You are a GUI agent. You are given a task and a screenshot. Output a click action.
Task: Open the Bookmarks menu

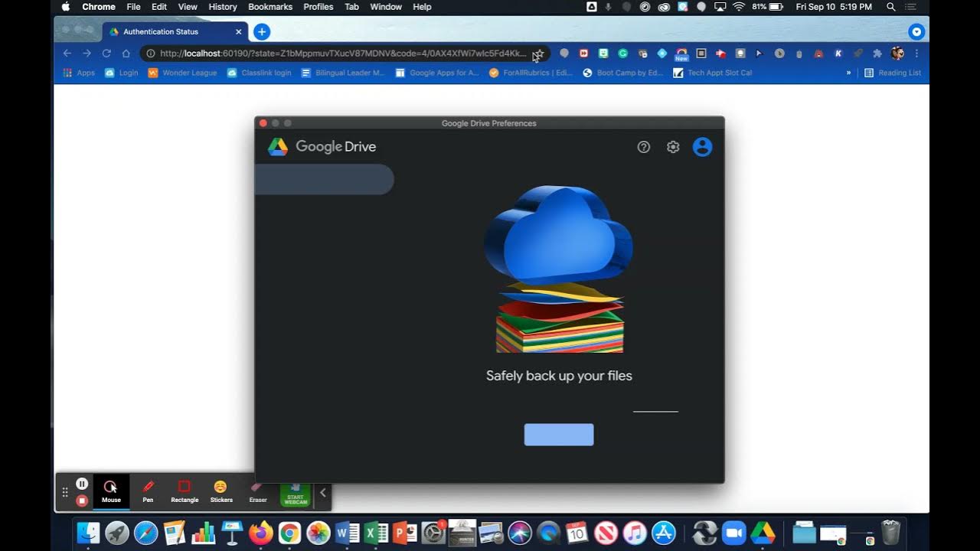[270, 7]
